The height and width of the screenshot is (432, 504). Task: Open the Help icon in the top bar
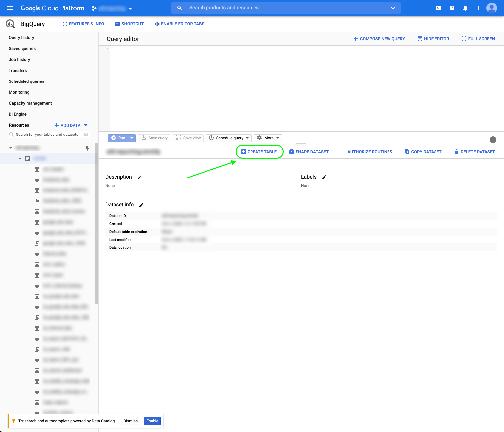pos(452,8)
